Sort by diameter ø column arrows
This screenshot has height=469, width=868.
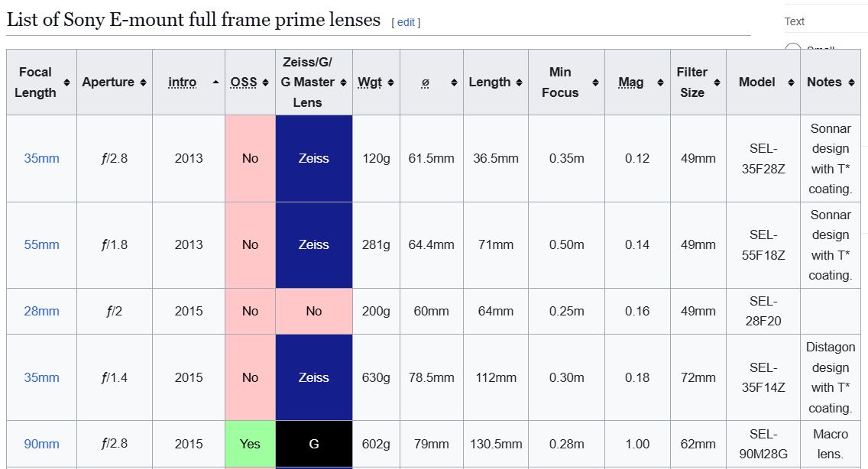(x=453, y=82)
